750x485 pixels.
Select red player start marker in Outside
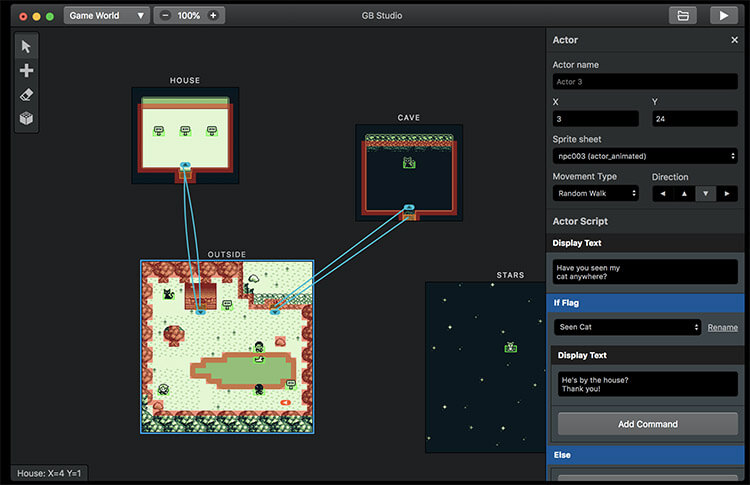coord(286,402)
